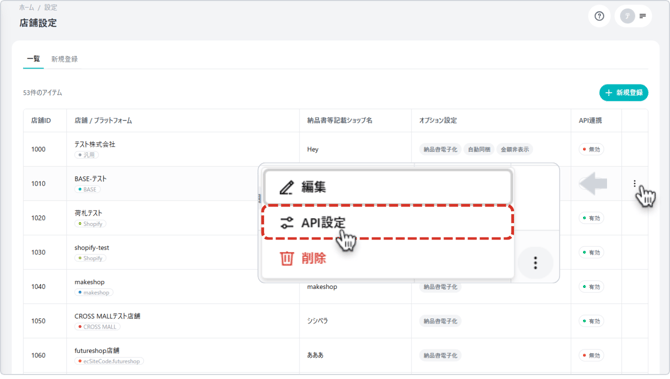Switch to the 一覧 tab
670x379 pixels.
(33, 59)
